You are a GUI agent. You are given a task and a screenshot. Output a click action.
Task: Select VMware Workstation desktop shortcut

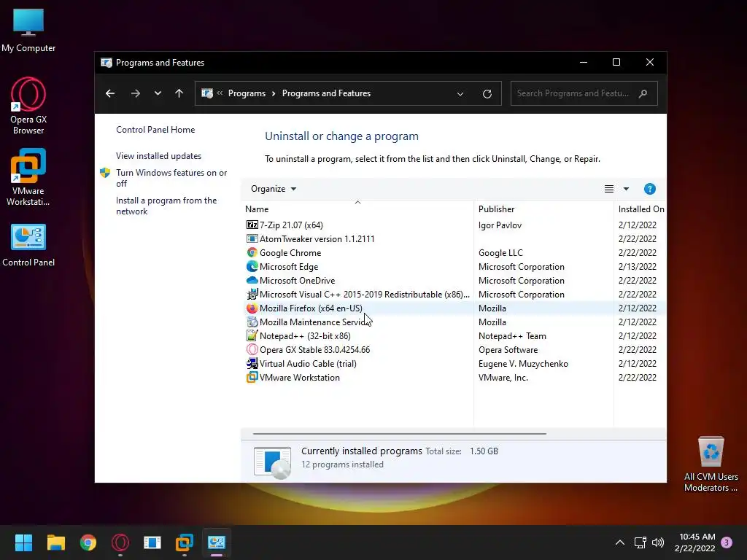28,177
